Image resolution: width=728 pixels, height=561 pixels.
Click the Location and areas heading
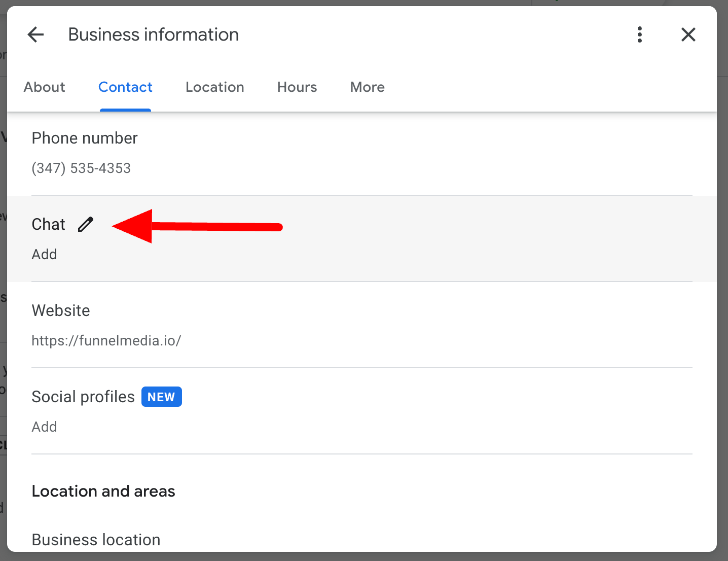point(103,491)
